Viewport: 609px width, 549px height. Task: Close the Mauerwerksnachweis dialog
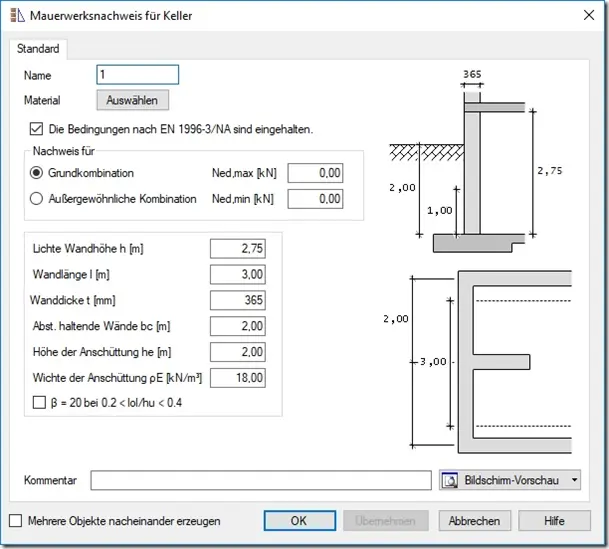589,15
